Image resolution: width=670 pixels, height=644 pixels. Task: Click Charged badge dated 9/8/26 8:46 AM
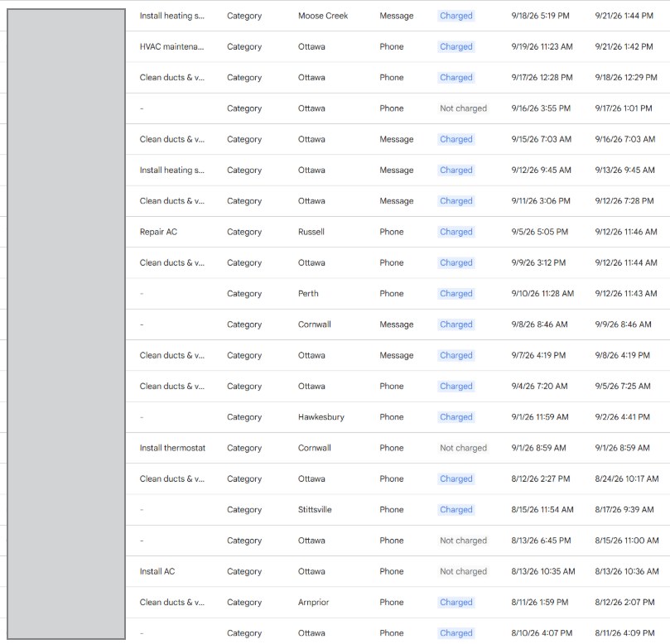point(456,324)
